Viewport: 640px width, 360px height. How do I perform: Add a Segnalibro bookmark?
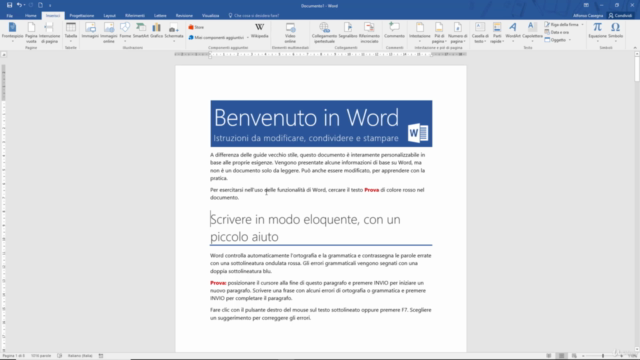(348, 31)
